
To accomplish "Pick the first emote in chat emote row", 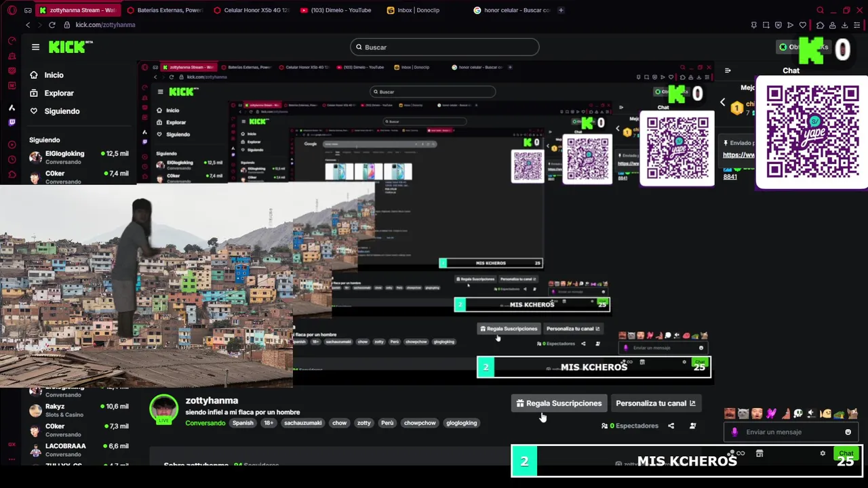I will click(730, 413).
